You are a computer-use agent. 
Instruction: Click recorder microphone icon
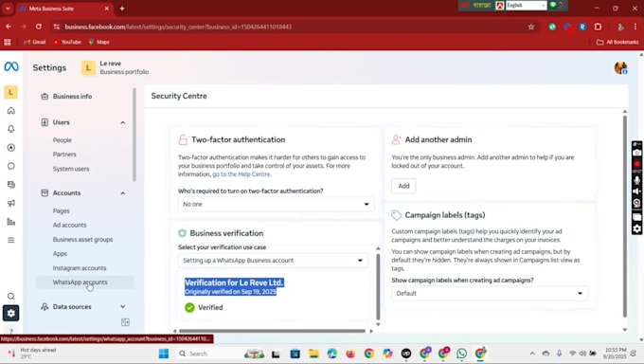pyautogui.click(x=637, y=180)
